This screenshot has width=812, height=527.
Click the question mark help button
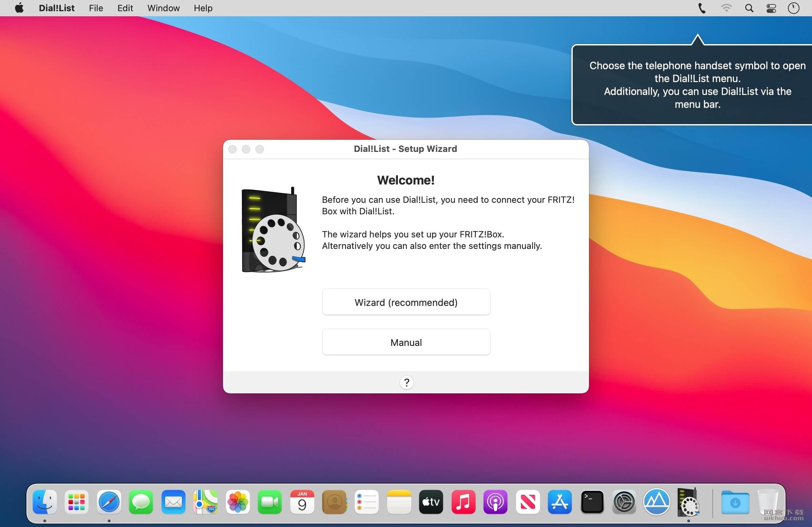point(406,382)
